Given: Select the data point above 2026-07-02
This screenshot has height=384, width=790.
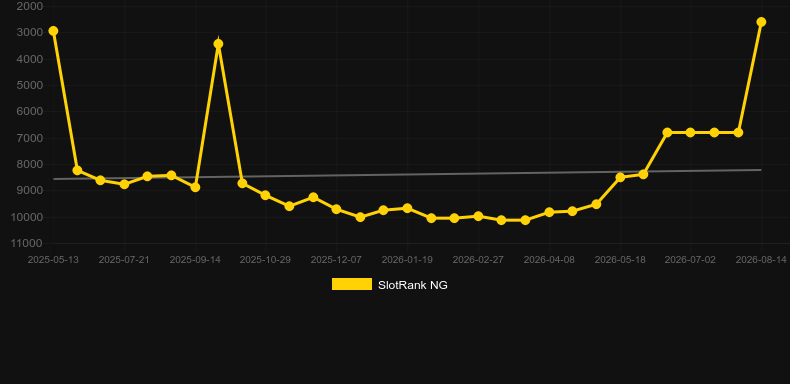Looking at the screenshot, I should tap(690, 133).
